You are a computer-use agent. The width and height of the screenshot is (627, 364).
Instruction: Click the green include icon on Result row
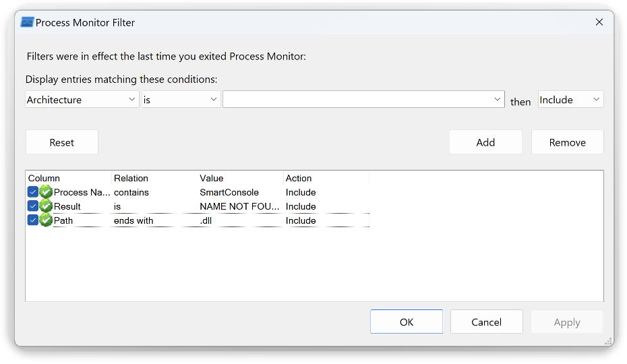pos(46,206)
